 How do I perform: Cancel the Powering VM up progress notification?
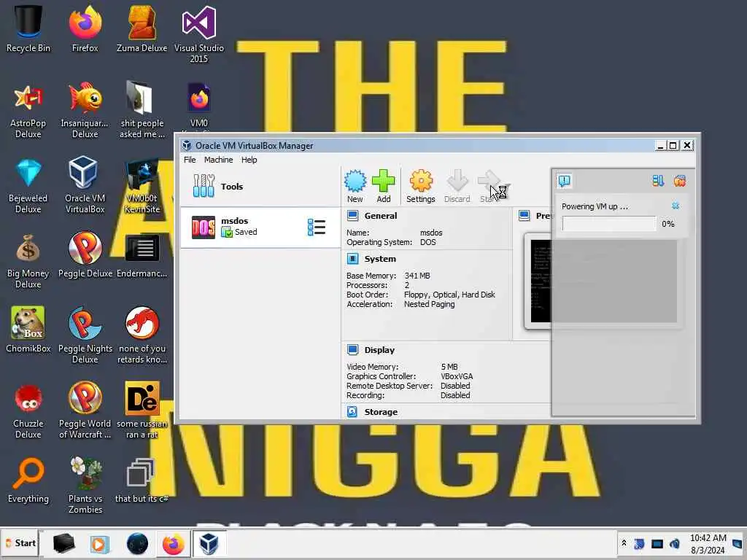675,206
